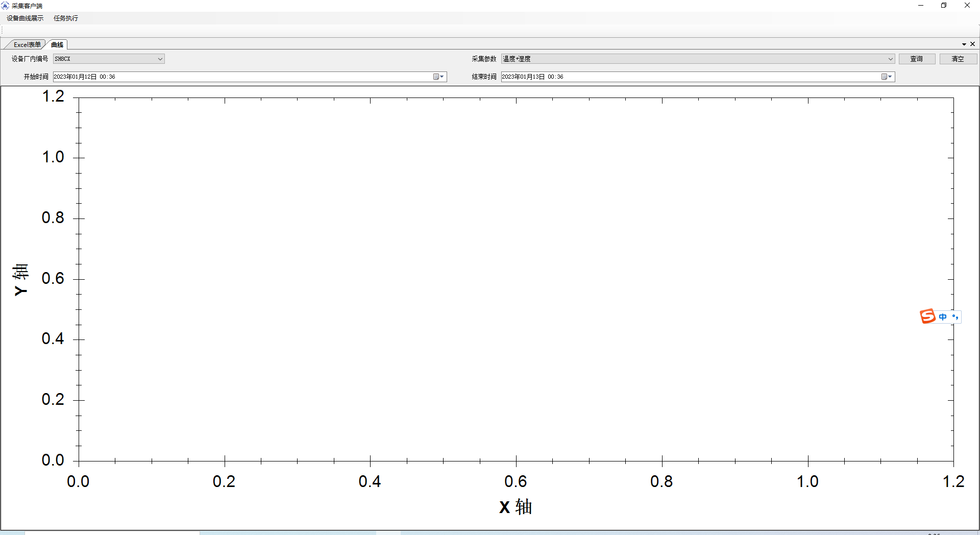Click the 查询 button
The image size is (980, 535).
pos(917,59)
